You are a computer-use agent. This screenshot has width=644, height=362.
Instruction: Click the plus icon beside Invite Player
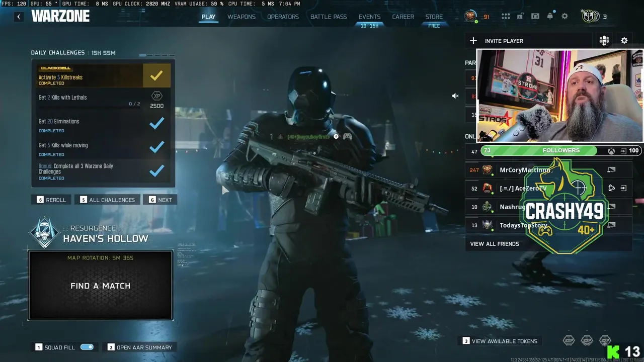coord(473,41)
